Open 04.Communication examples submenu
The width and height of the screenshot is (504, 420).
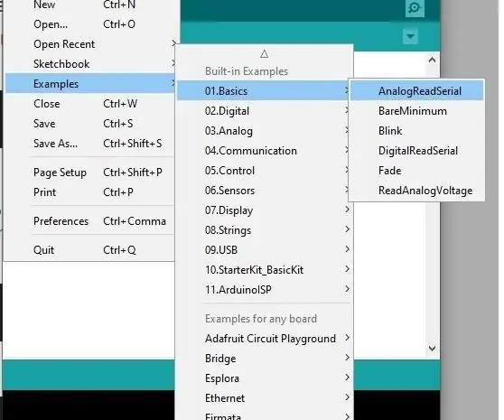click(x=264, y=151)
